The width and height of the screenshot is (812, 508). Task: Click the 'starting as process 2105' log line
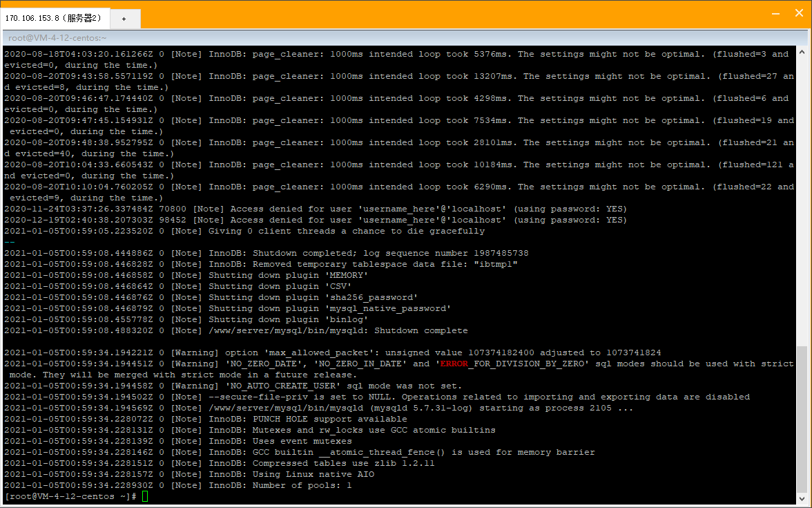point(318,408)
